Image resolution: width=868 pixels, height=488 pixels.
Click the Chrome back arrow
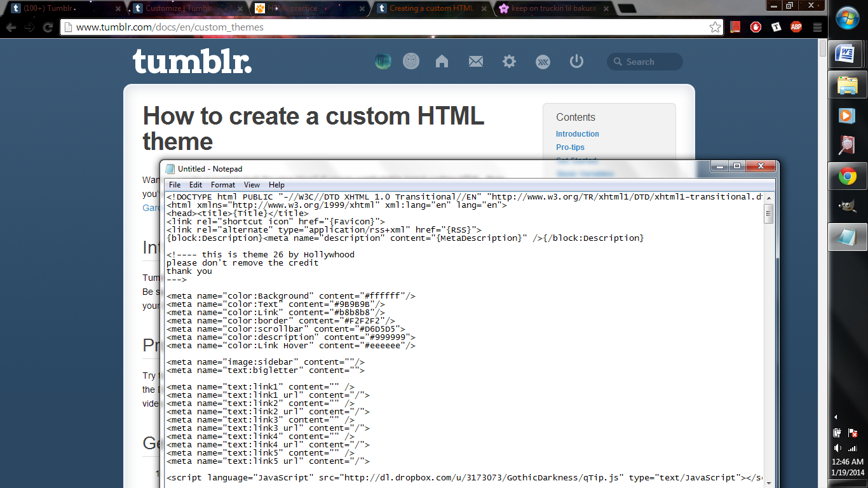(x=11, y=27)
